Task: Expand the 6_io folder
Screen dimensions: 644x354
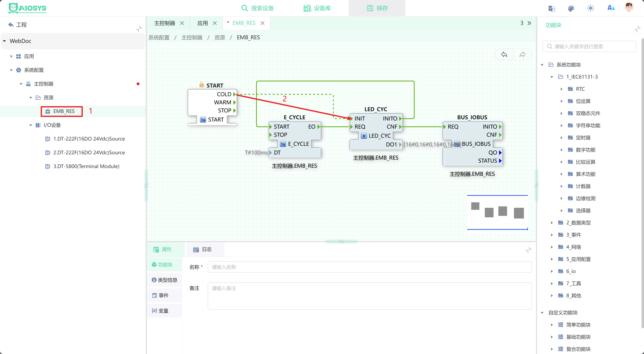Action: [552, 271]
